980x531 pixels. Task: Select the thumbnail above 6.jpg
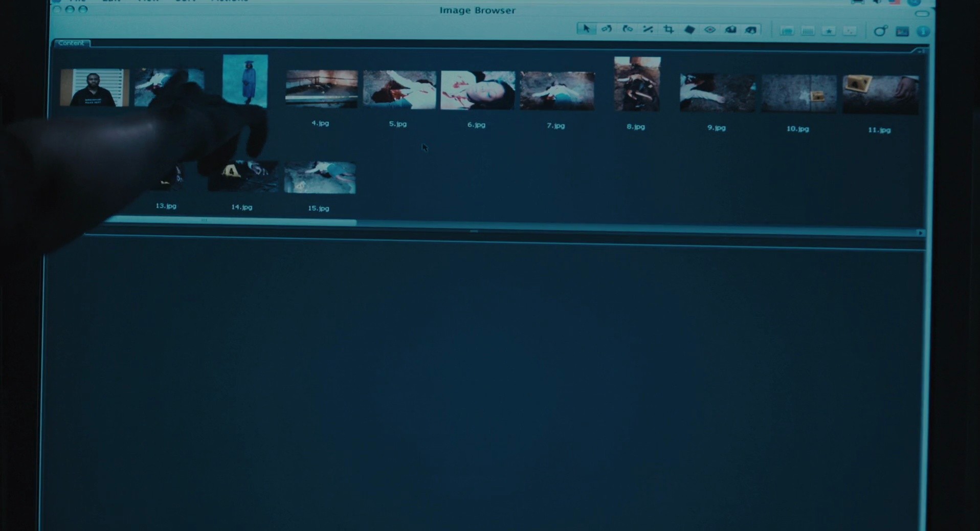tap(478, 90)
